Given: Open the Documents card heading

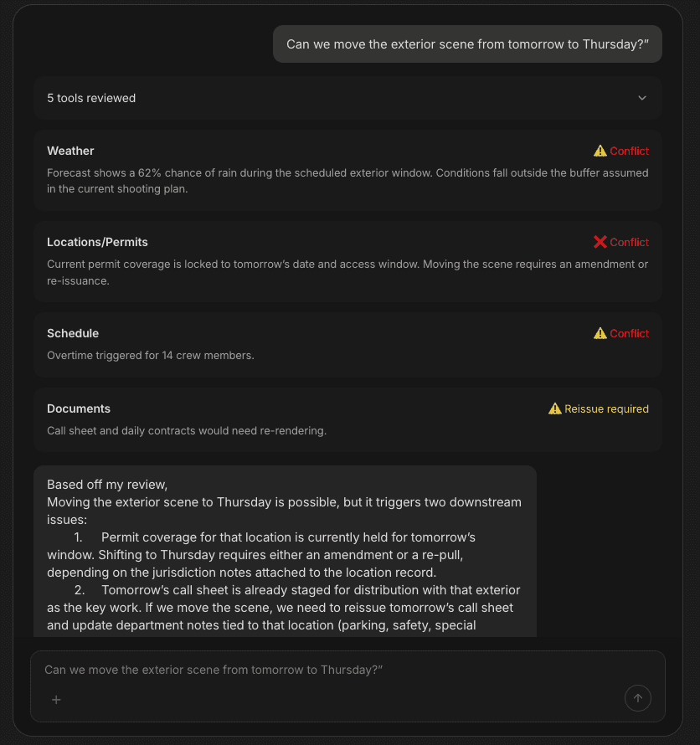Looking at the screenshot, I should click(x=79, y=408).
